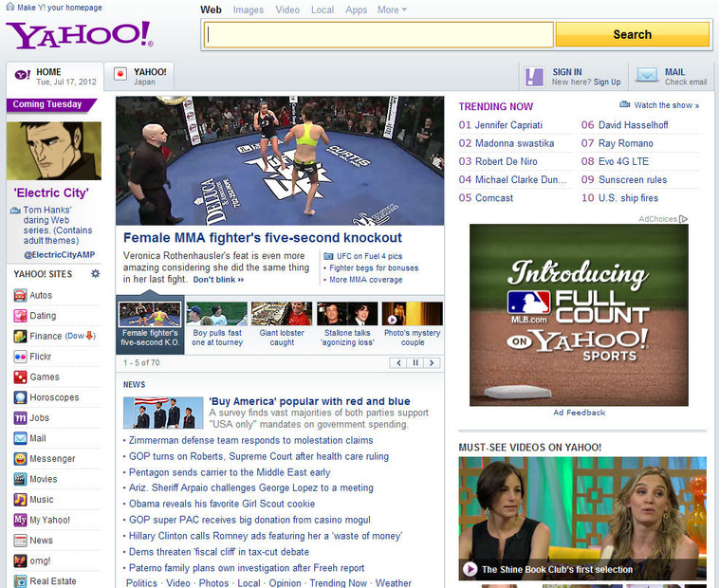Click the Yahoo! logo

(x=80, y=35)
